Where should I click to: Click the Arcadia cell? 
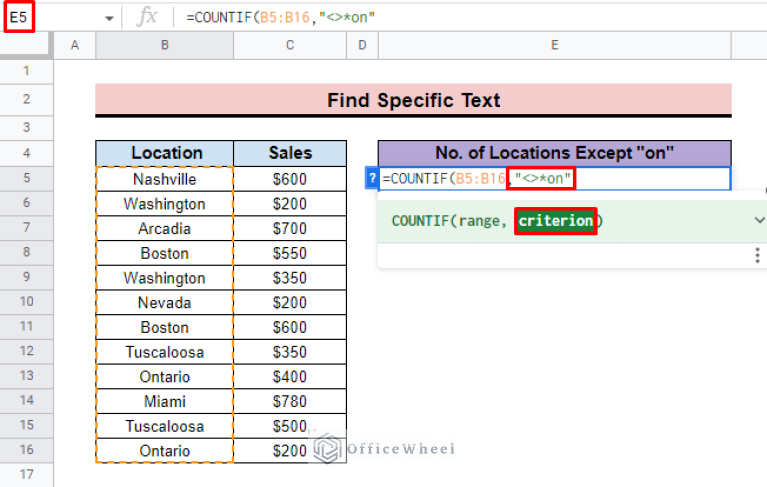pos(165,228)
